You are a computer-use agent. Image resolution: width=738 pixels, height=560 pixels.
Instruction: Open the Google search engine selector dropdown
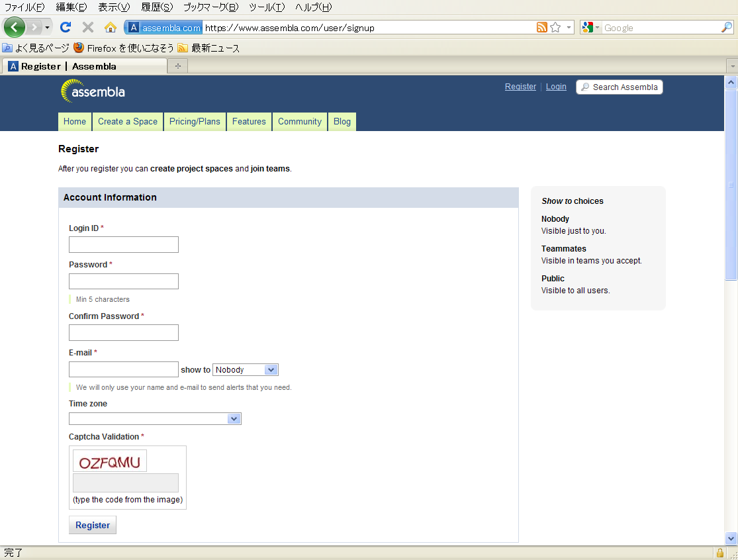click(x=590, y=27)
